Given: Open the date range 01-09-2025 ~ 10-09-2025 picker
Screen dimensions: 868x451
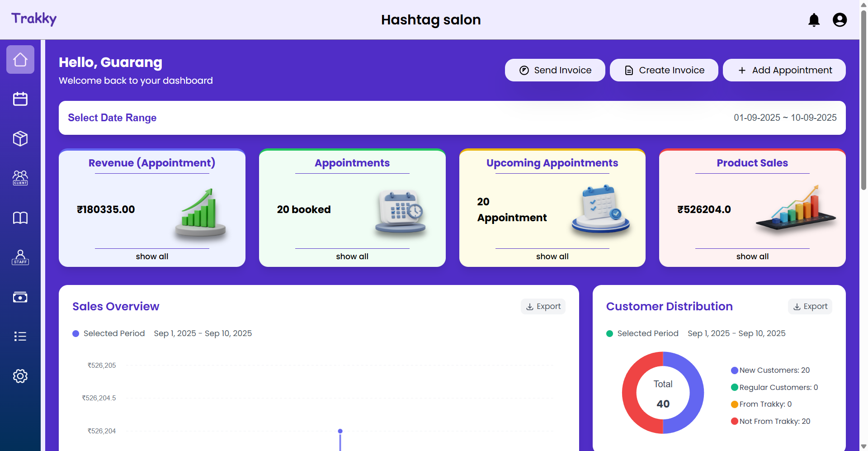Looking at the screenshot, I should tap(785, 118).
